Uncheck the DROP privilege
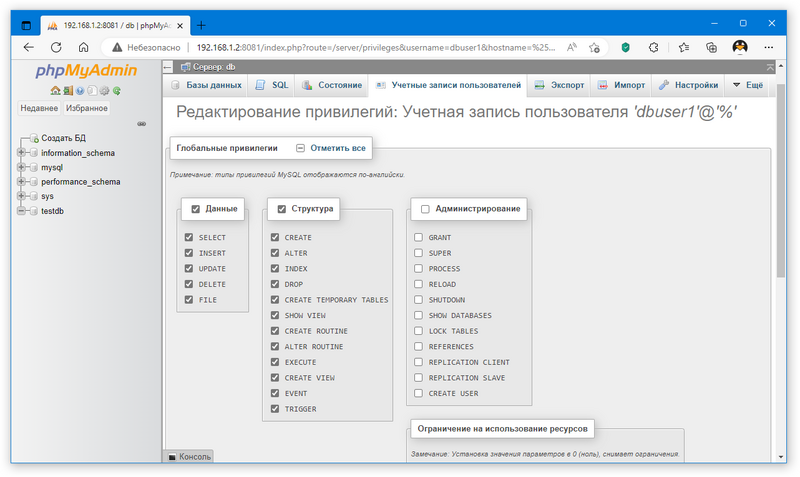The height and width of the screenshot is (477, 800). 275,284
